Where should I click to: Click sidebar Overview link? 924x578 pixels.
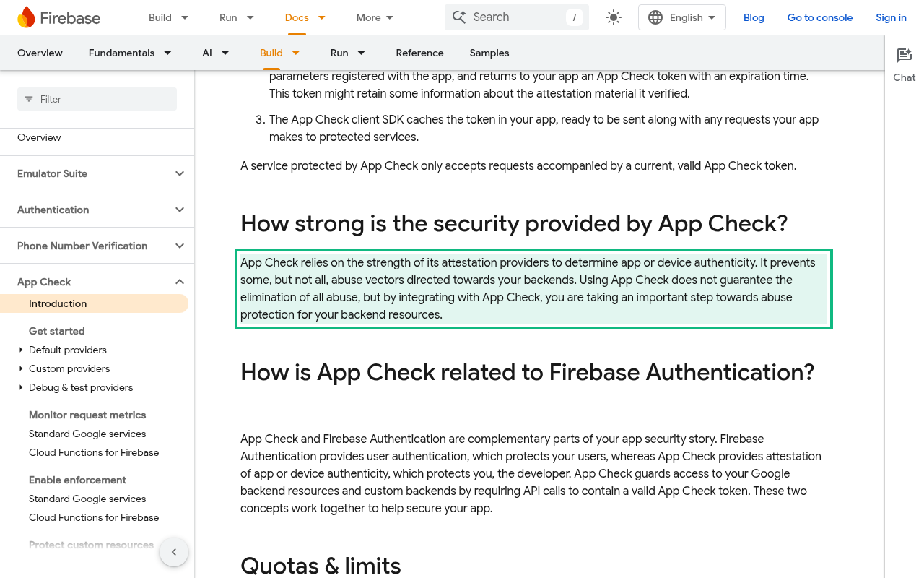pos(39,137)
